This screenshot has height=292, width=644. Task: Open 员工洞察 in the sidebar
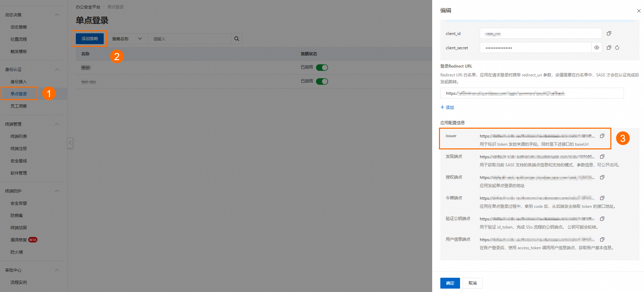(x=19, y=106)
